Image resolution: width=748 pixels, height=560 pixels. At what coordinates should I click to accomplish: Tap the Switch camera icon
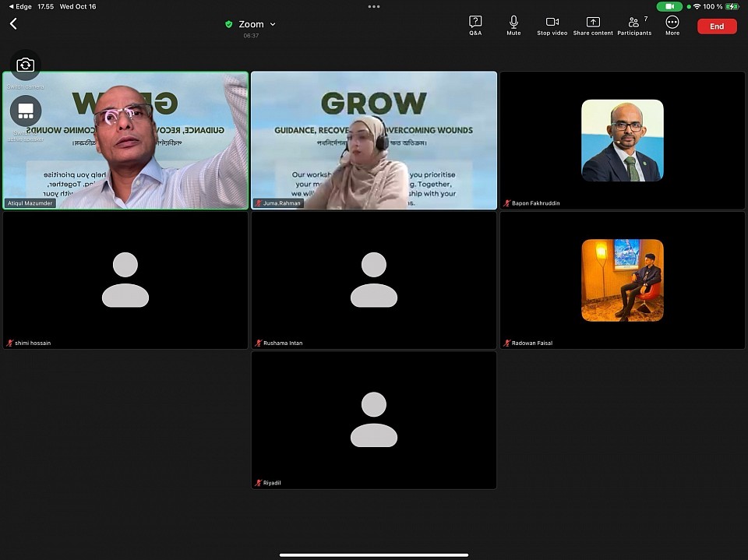coord(25,65)
